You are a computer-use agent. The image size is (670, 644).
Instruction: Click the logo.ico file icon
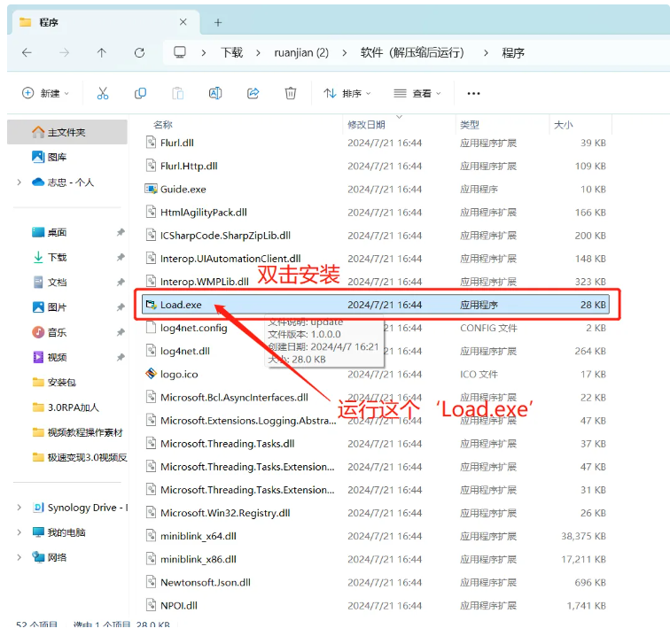(x=151, y=374)
